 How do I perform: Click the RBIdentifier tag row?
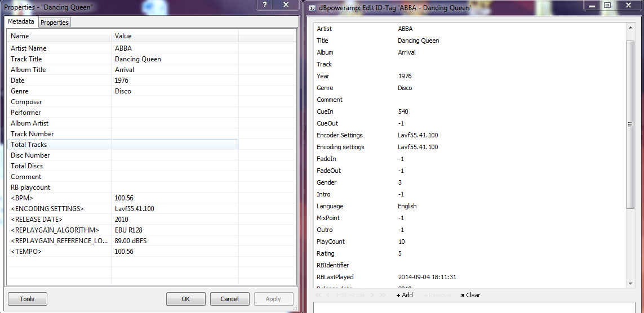pyautogui.click(x=469, y=265)
